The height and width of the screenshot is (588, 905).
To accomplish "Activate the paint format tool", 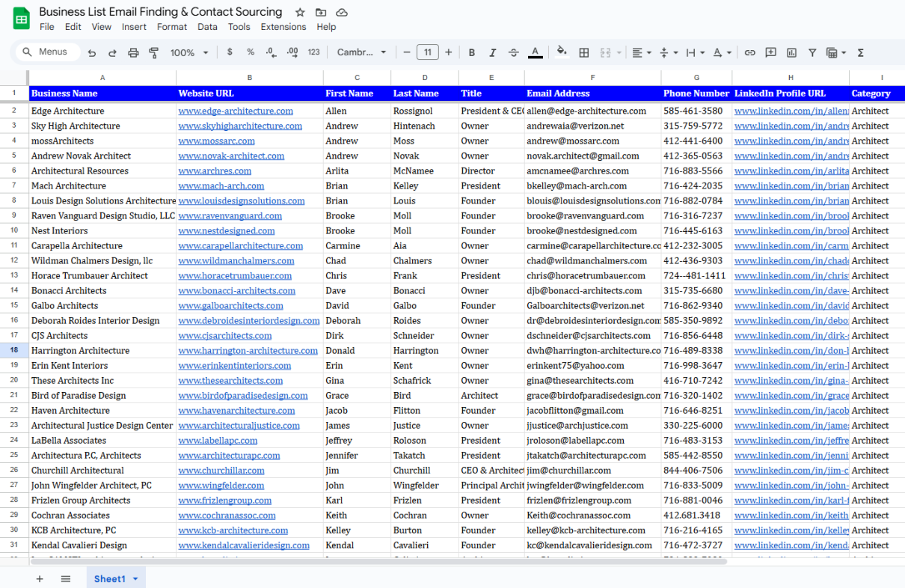I will tap(154, 52).
